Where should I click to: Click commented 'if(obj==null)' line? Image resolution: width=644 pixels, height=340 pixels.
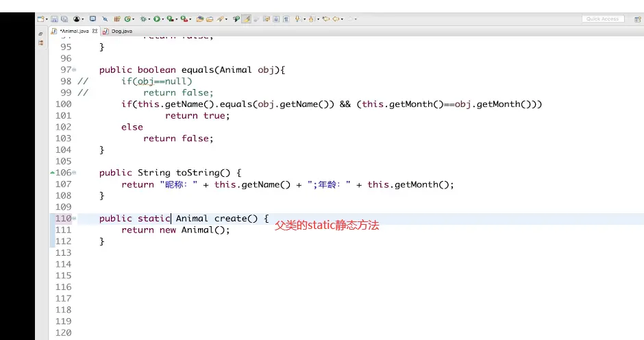click(156, 82)
